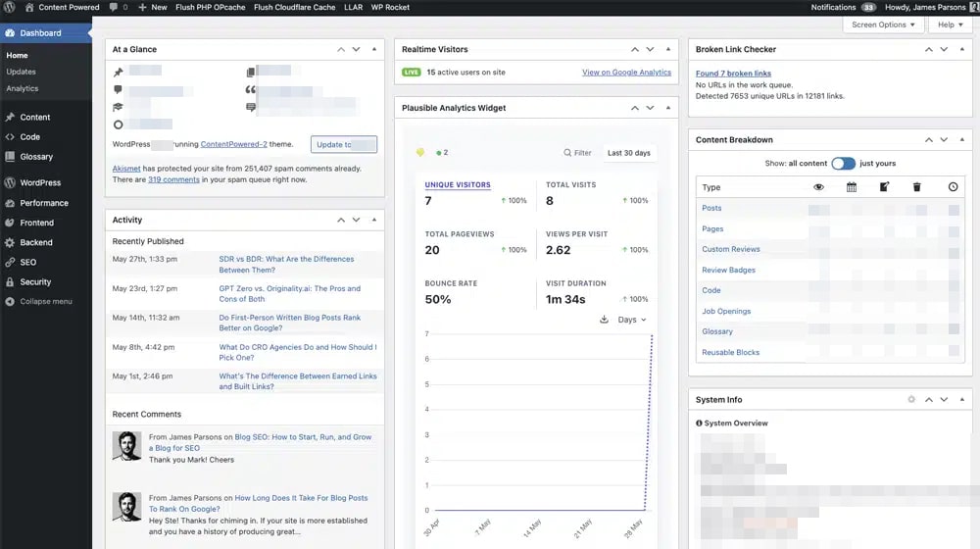980x549 pixels.
Task: Click the pin icon in At a Glance
Action: click(119, 72)
